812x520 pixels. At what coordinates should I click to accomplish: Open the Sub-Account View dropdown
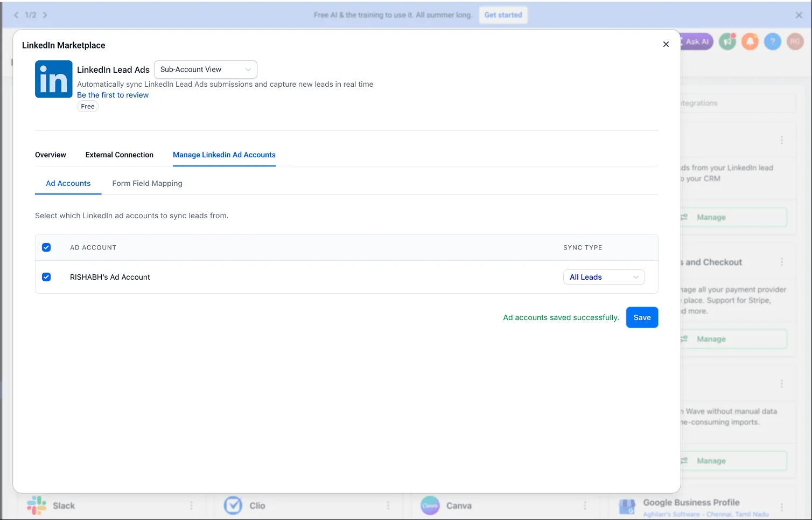tap(206, 70)
